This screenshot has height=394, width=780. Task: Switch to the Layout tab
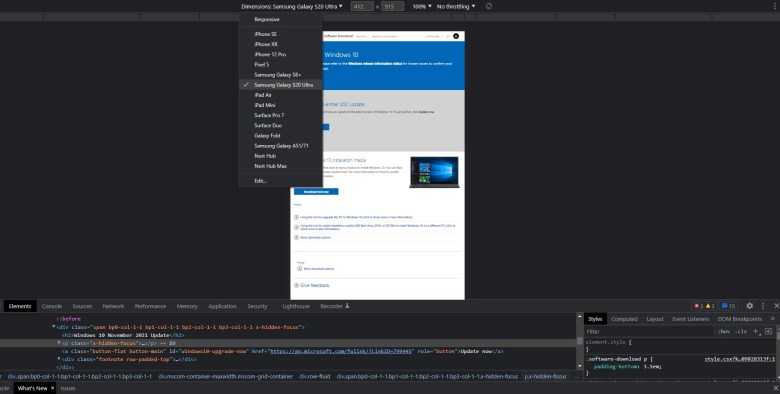click(x=655, y=319)
